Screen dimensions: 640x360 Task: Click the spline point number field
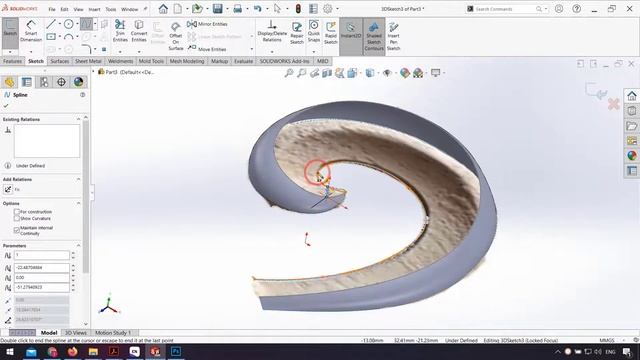[42, 255]
